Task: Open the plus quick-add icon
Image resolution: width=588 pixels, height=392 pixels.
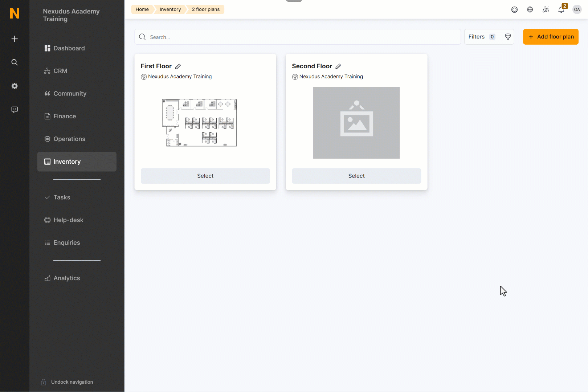Action: point(15,39)
